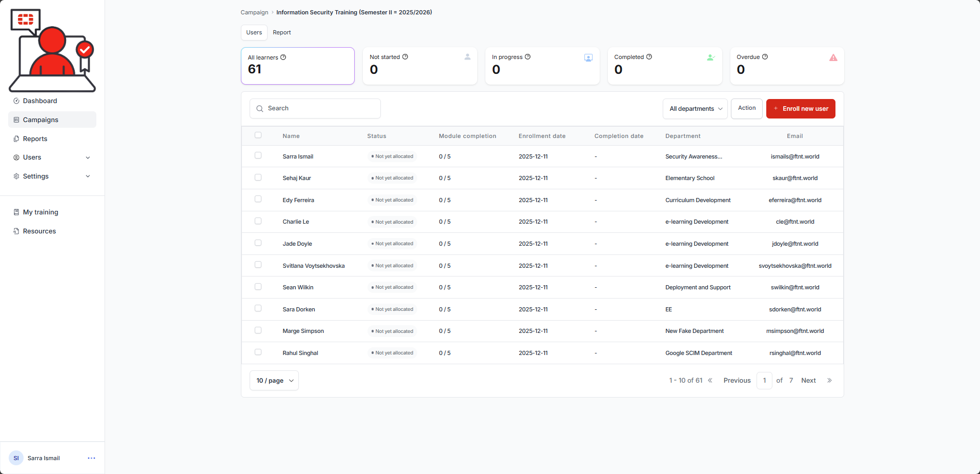Expand the Users menu in sidebar
The width and height of the screenshot is (980, 474).
(52, 157)
